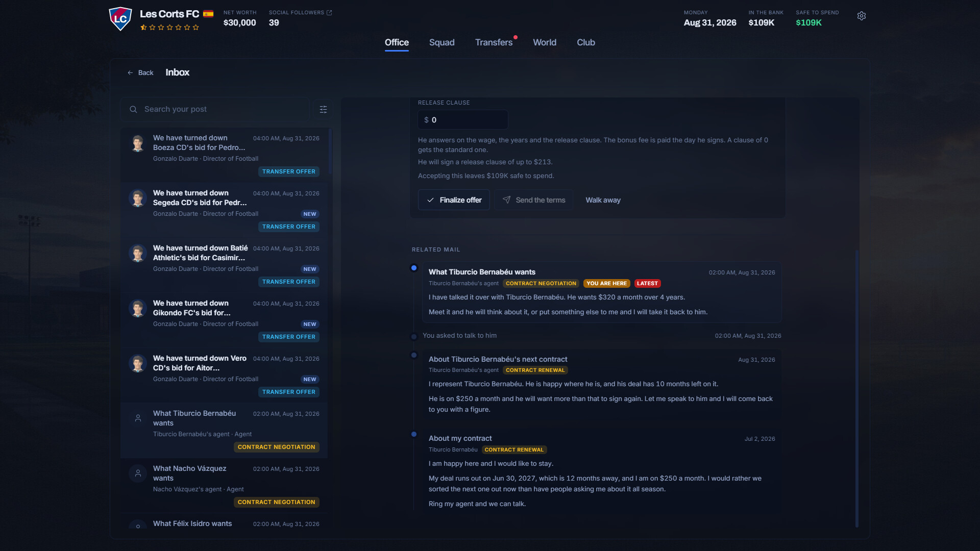This screenshot has width=980, height=551.
Task: Click the release clause amount field
Action: [x=462, y=120]
